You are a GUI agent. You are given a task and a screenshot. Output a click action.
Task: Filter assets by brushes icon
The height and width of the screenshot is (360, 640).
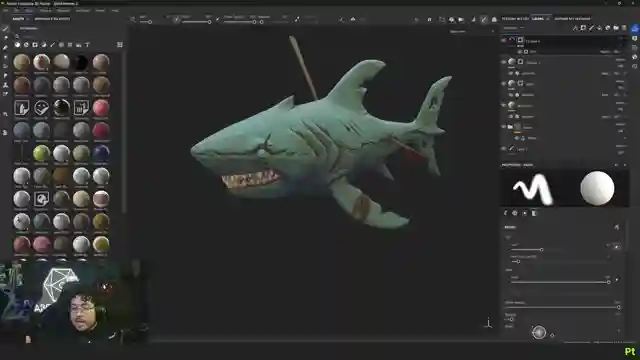[52, 44]
